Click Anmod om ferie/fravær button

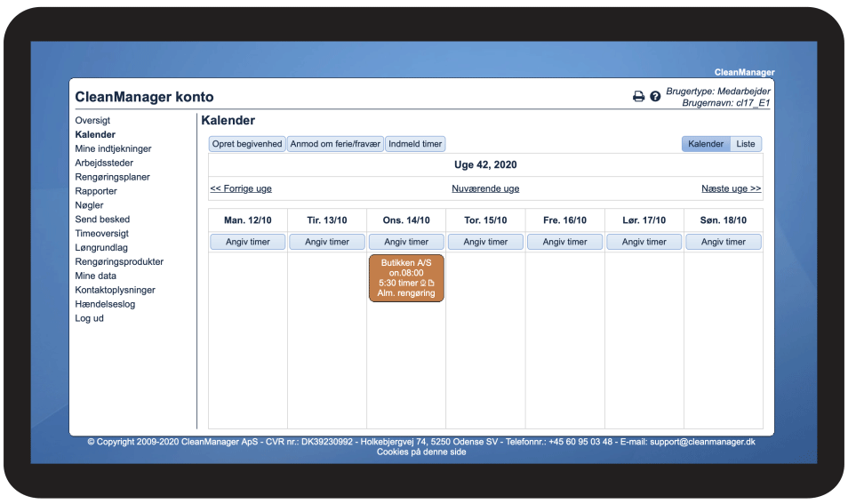335,144
